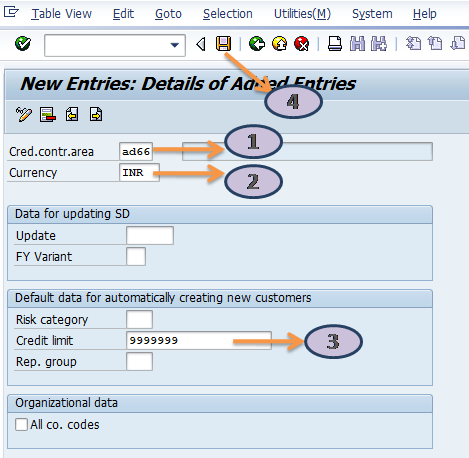469x458 pixels.
Task: Open the Utilities(M) menu
Action: point(302,14)
